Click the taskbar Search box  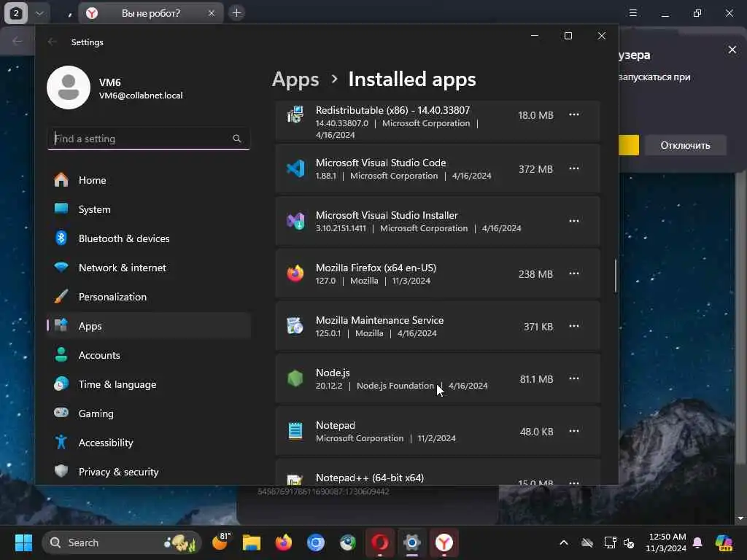(122, 542)
